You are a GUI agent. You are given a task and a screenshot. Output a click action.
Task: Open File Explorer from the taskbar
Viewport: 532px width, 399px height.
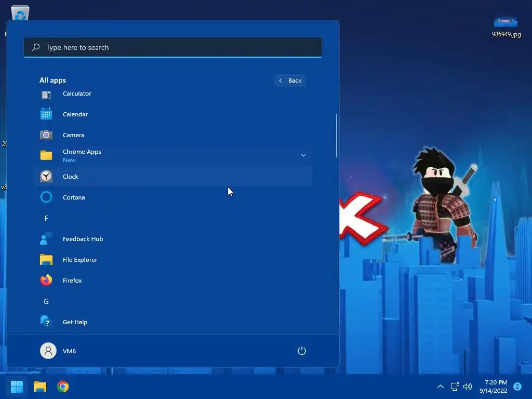pos(39,387)
